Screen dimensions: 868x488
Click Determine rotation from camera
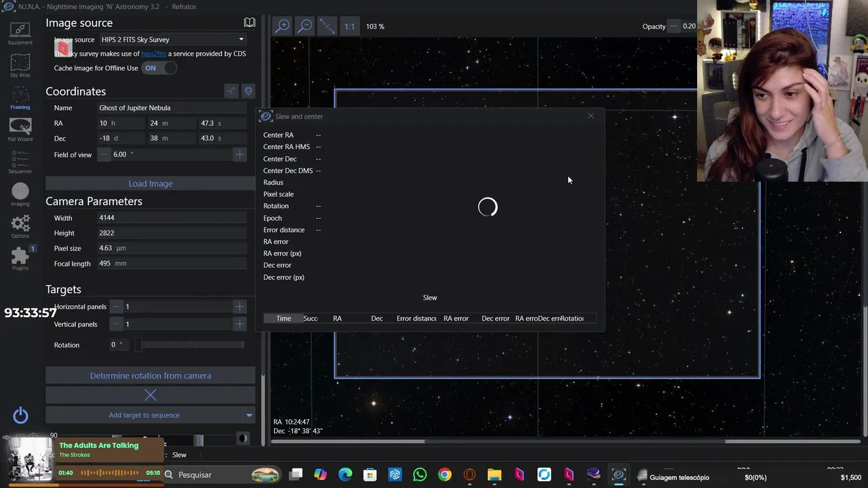(x=151, y=375)
